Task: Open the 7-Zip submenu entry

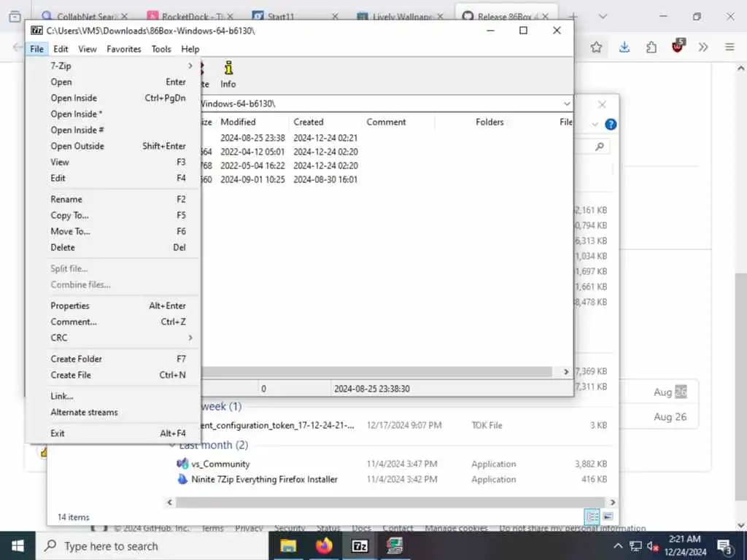Action: click(x=115, y=66)
